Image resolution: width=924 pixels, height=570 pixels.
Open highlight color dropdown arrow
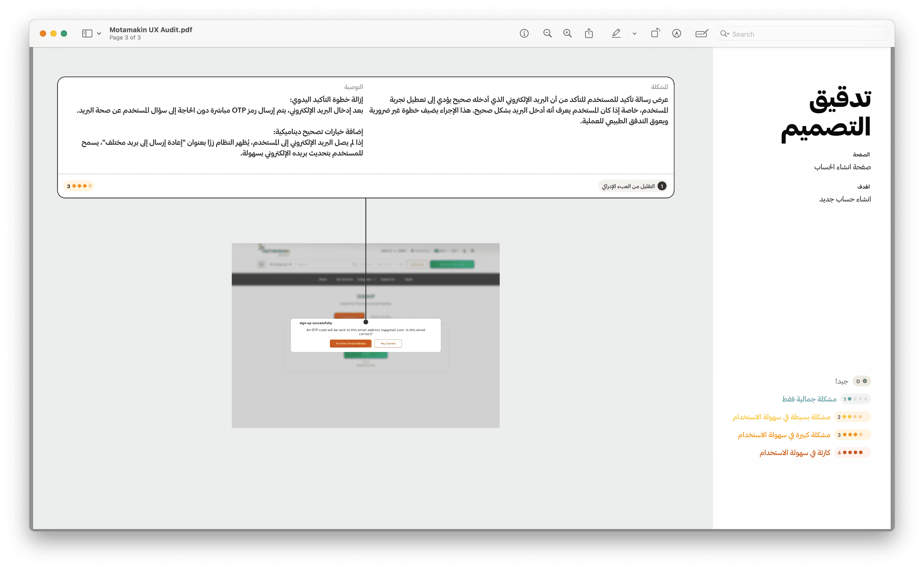pos(634,33)
